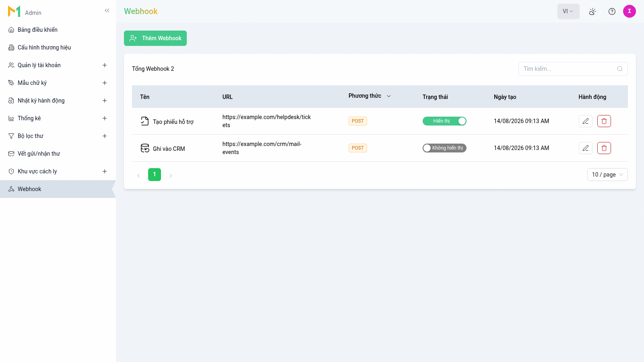644x362 pixels.
Task: Click POST tag for Ghi vào CRM
Action: [x=358, y=148]
